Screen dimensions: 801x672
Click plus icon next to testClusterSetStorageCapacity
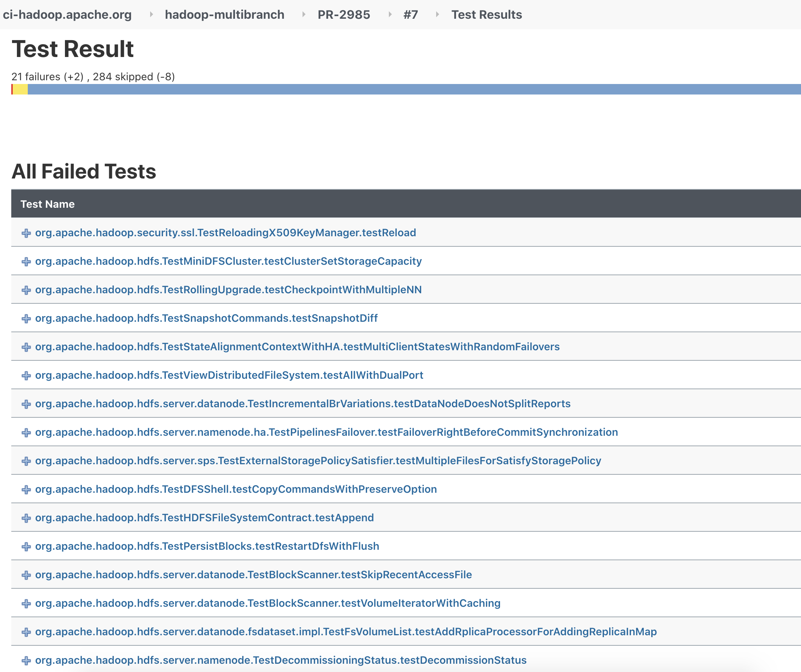pyautogui.click(x=26, y=261)
